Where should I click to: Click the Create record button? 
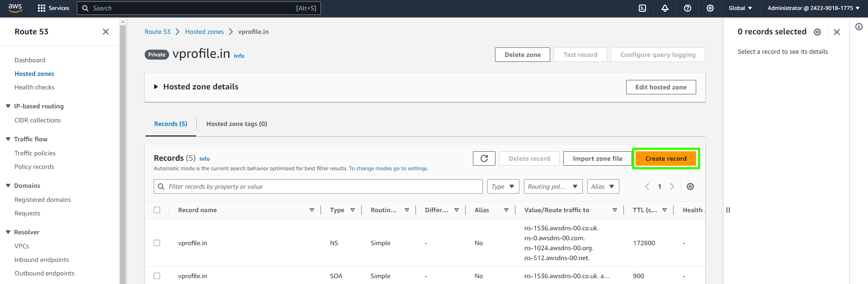click(x=666, y=158)
